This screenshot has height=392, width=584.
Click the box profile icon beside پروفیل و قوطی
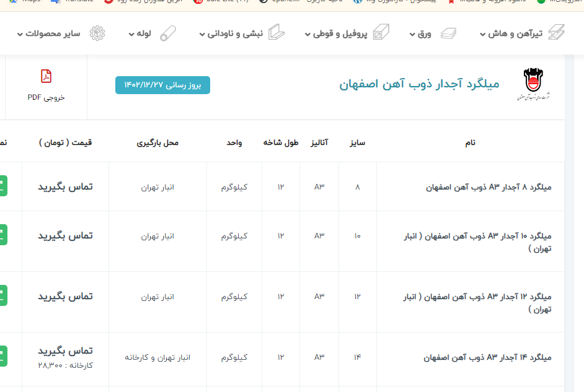(x=381, y=33)
